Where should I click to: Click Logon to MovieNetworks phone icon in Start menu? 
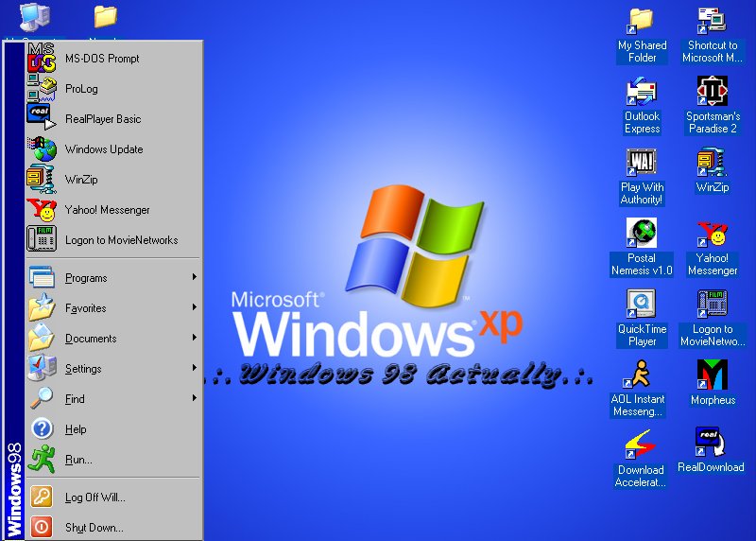click(42, 239)
